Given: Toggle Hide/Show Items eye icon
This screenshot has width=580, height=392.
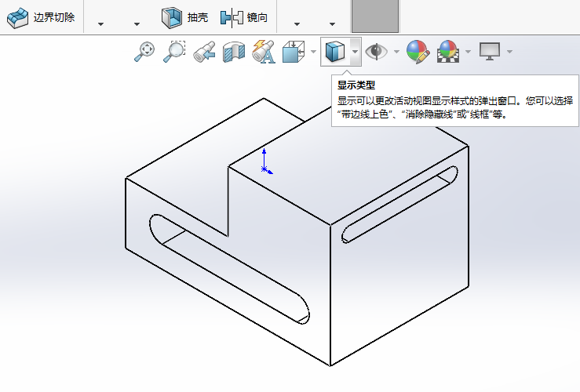Looking at the screenshot, I should point(377,52).
